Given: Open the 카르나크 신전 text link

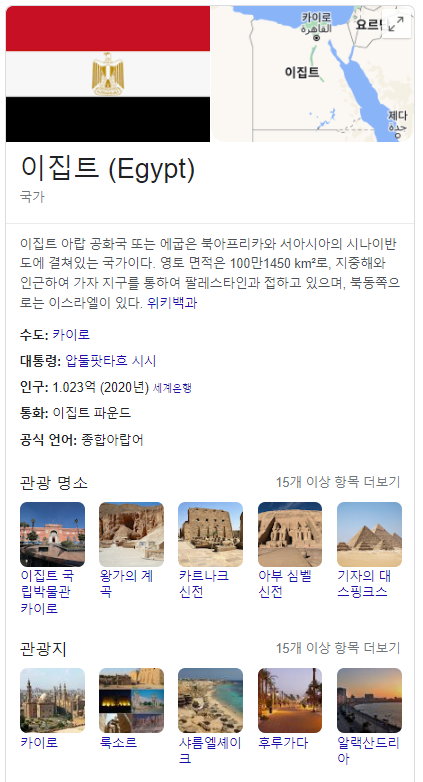Looking at the screenshot, I should (x=204, y=584).
